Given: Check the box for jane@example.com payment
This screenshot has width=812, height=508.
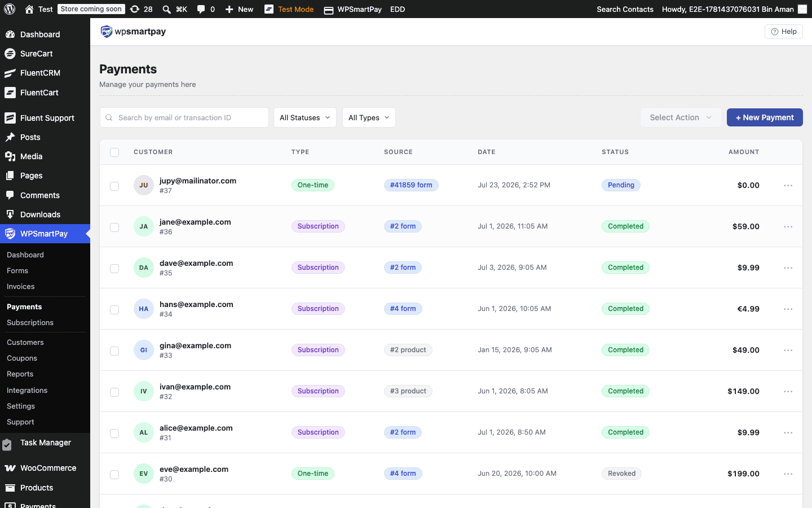Looking at the screenshot, I should [x=114, y=227].
